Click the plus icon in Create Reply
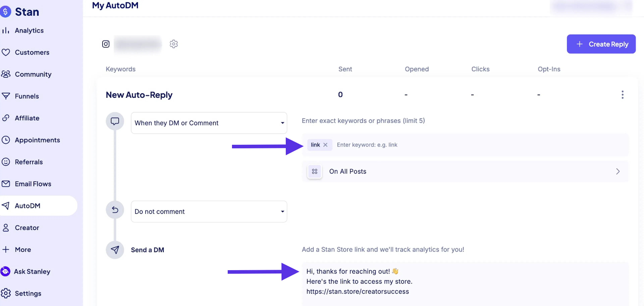644x306 pixels. coord(579,44)
